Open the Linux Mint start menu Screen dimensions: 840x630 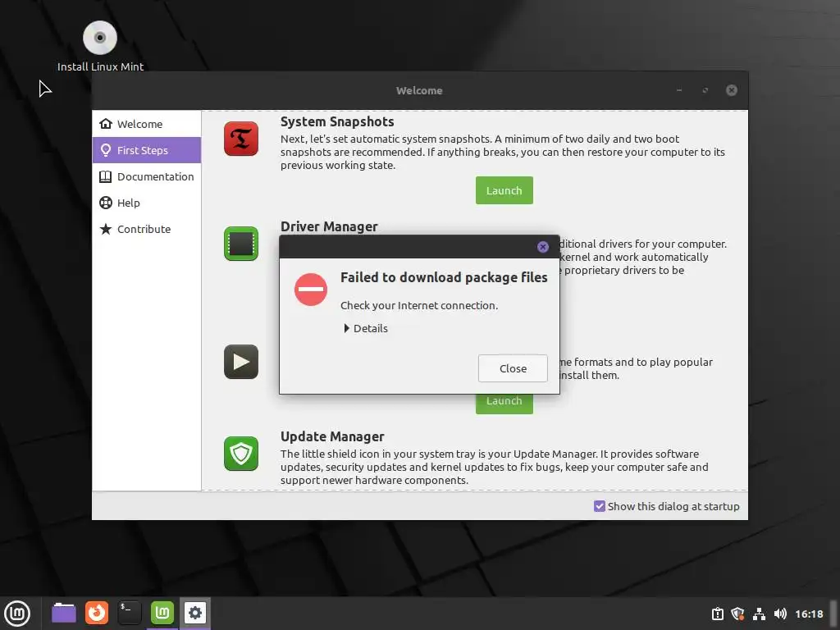click(x=17, y=614)
